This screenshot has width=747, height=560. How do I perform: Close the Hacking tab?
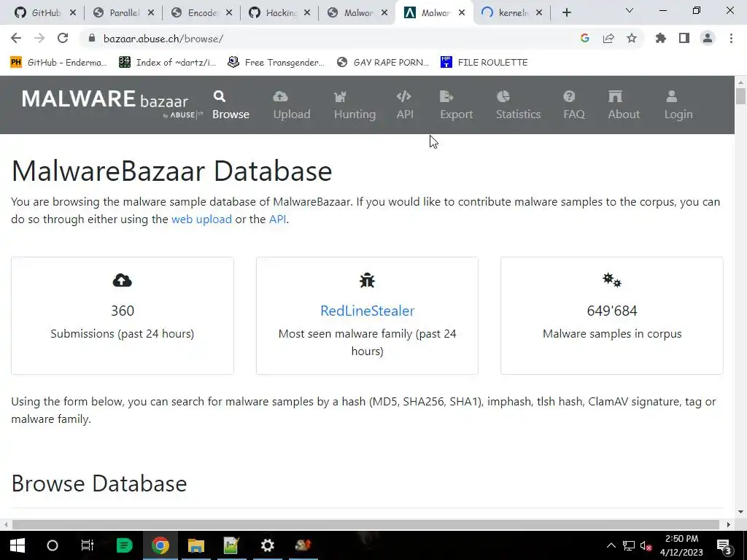(x=307, y=13)
